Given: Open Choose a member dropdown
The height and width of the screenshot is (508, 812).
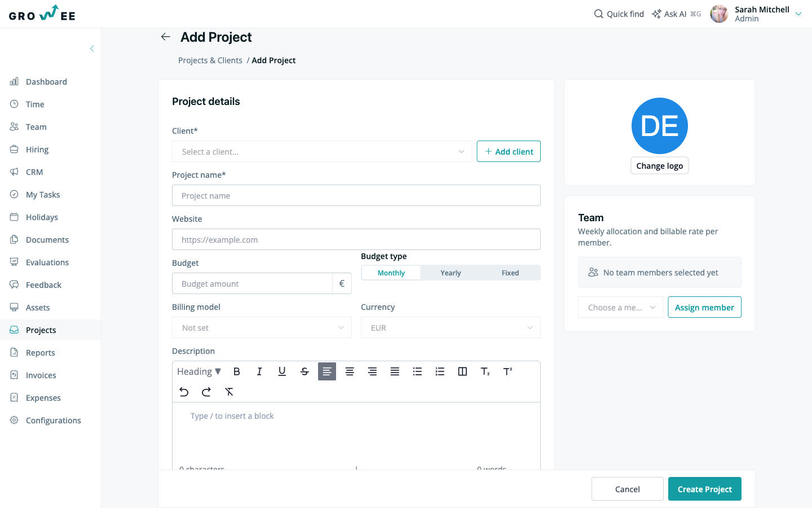Looking at the screenshot, I should [621, 307].
